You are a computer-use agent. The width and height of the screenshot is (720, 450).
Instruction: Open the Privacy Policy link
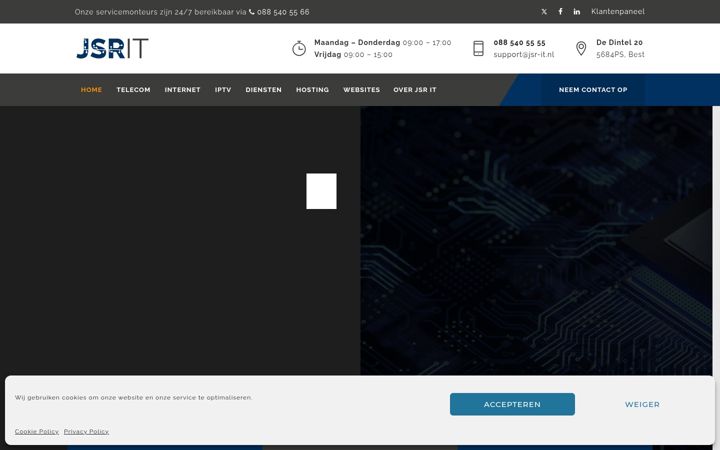86,432
